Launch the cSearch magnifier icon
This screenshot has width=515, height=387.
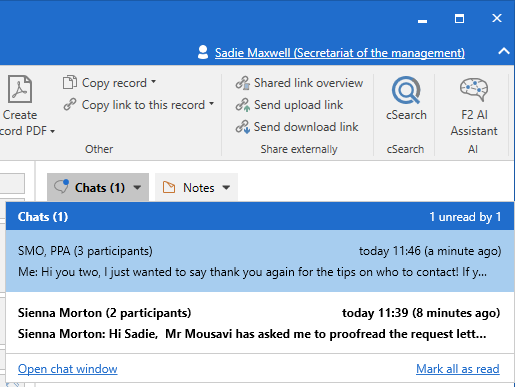(406, 90)
